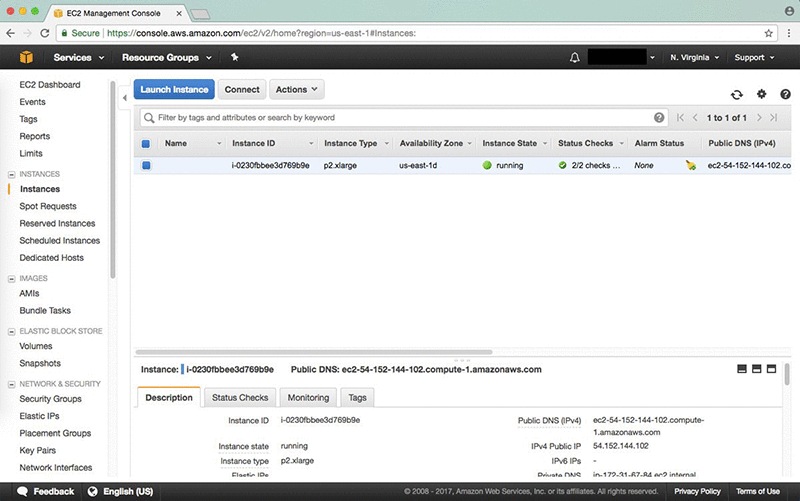Go to previous page of results
Viewport: 800px width, 501px height.
point(695,118)
